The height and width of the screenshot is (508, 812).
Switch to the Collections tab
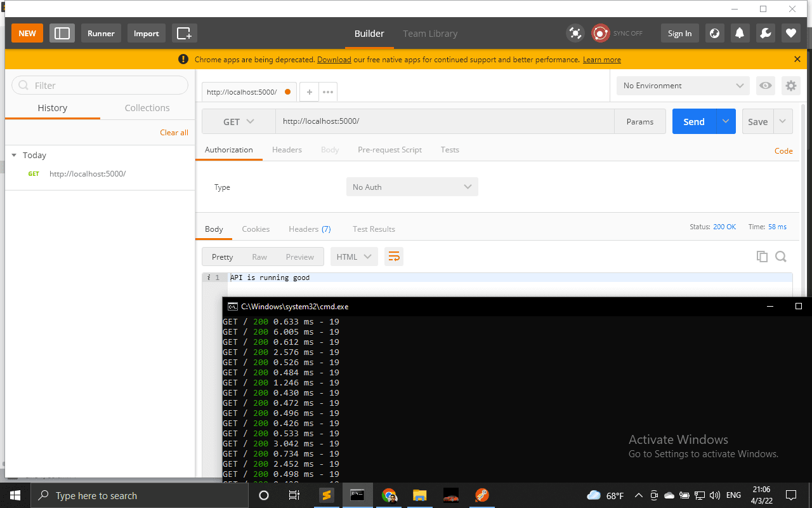(x=147, y=108)
